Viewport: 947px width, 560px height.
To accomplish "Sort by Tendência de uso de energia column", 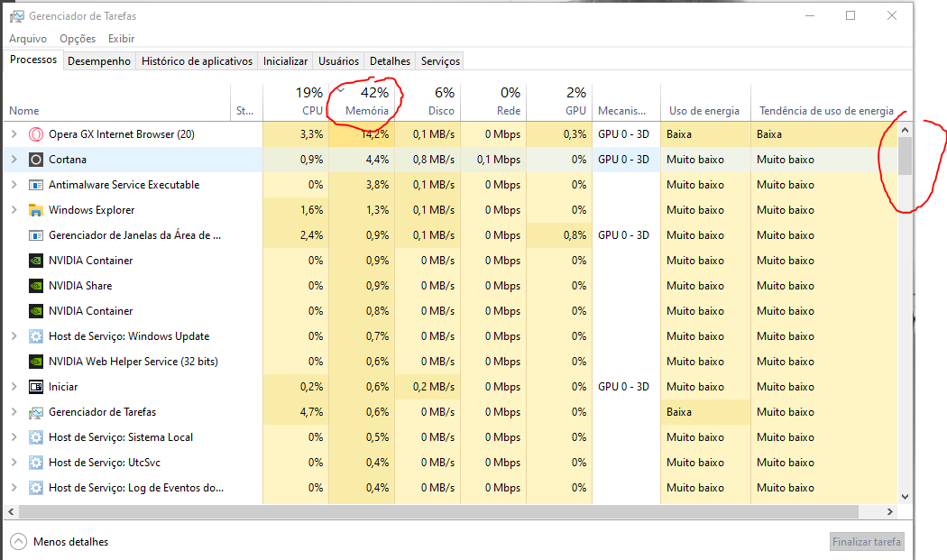I will [x=826, y=102].
